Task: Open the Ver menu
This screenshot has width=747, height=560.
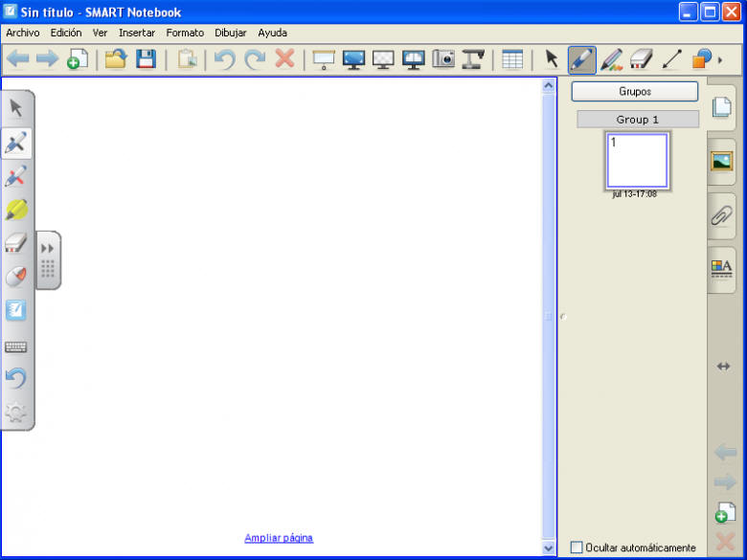Action: (100, 33)
